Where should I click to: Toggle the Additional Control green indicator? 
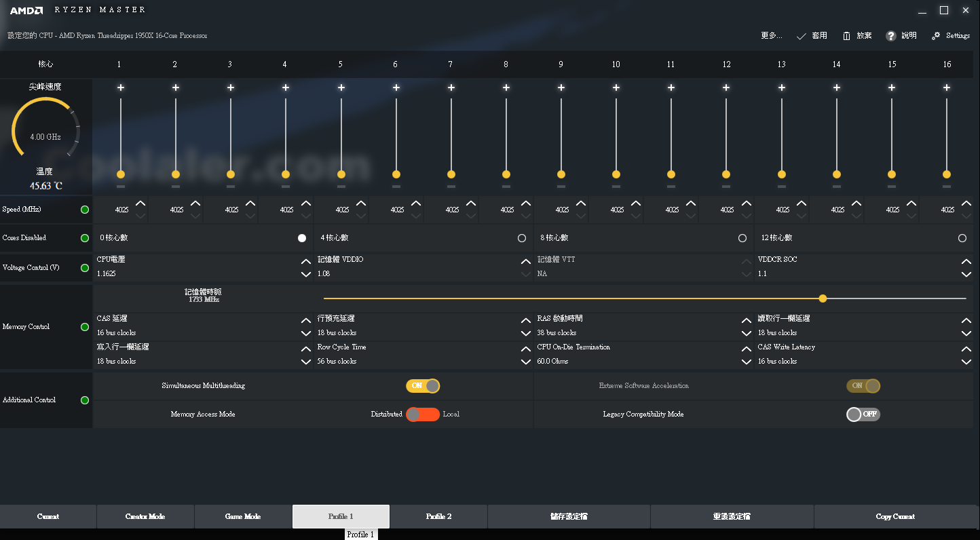point(85,400)
